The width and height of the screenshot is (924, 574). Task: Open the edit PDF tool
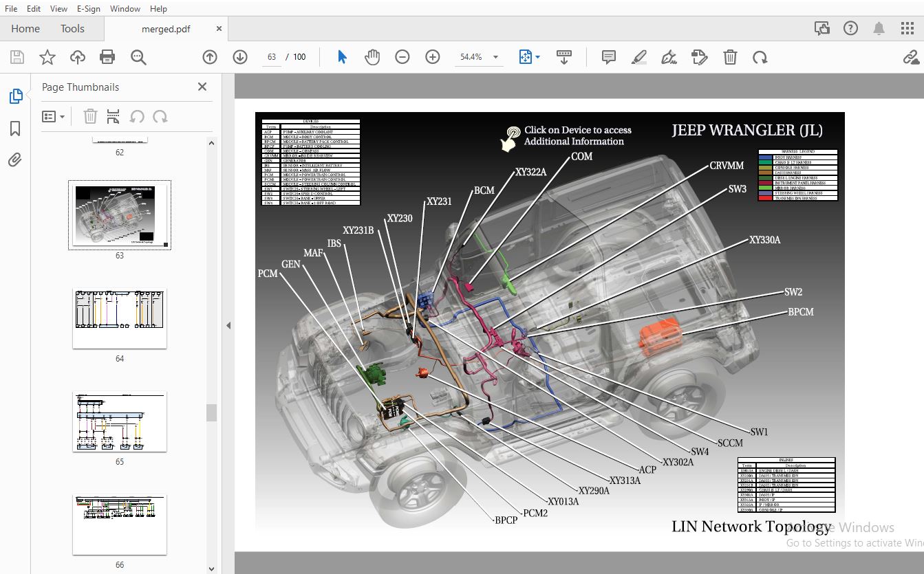click(699, 57)
